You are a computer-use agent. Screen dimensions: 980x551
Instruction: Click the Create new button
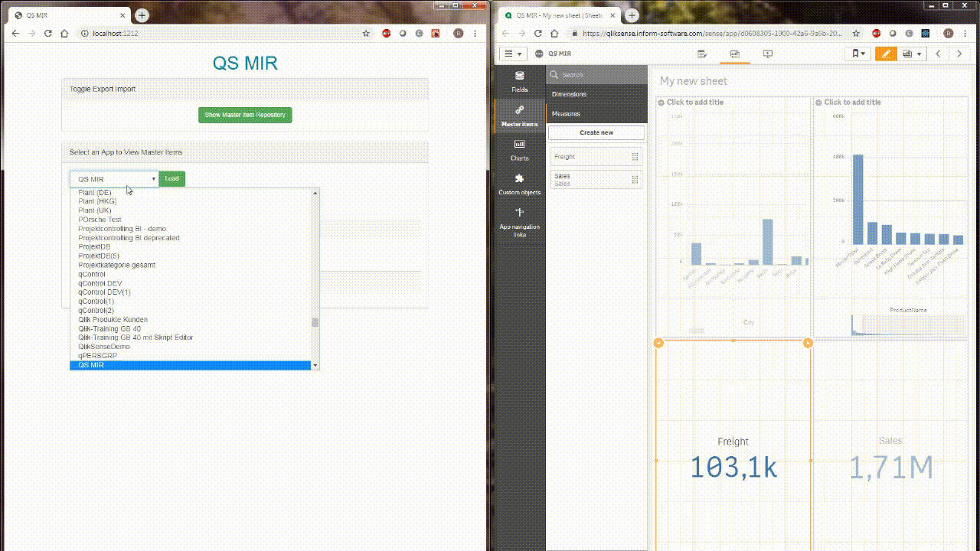tap(596, 132)
